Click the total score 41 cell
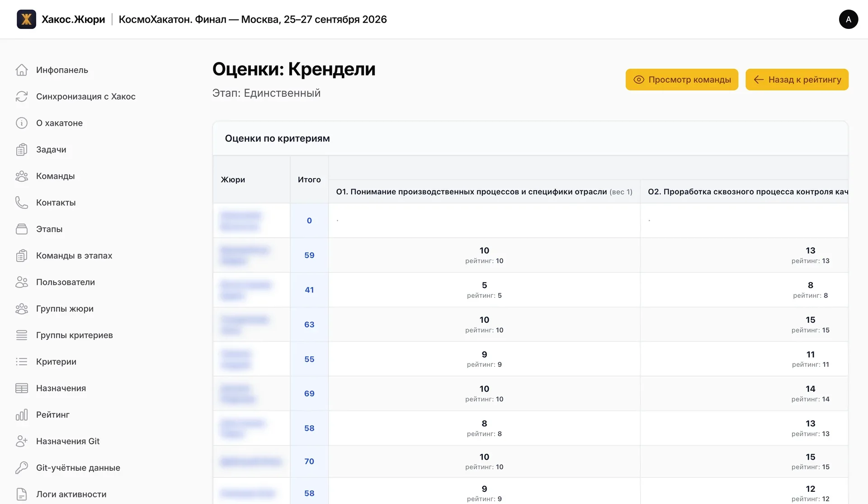Screen dimensions: 868x504 click(x=309, y=290)
